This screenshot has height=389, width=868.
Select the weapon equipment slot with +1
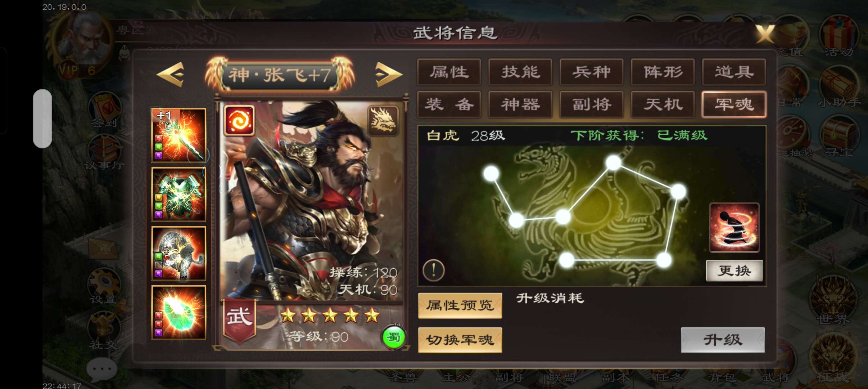(179, 135)
